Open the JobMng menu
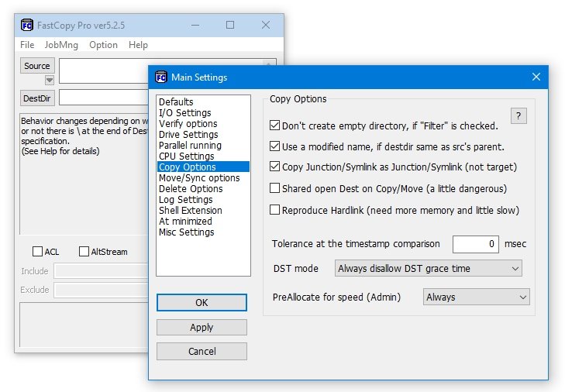 [61, 45]
